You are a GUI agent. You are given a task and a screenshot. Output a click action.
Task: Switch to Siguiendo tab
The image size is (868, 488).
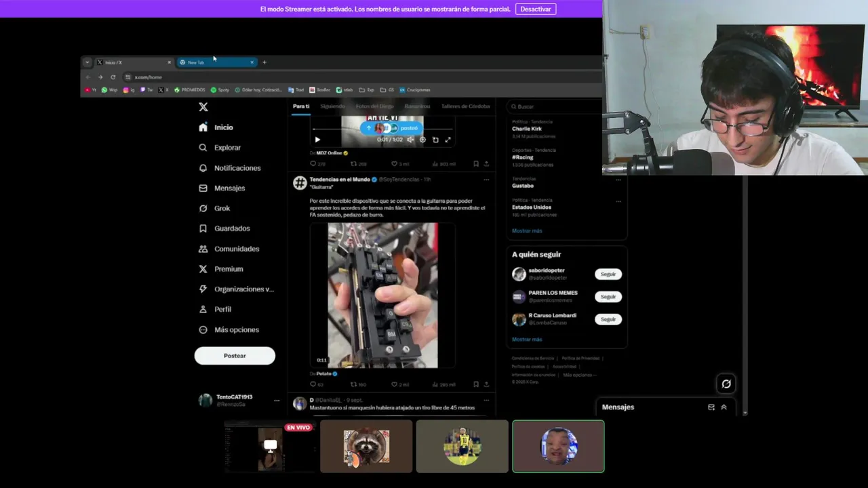point(332,106)
